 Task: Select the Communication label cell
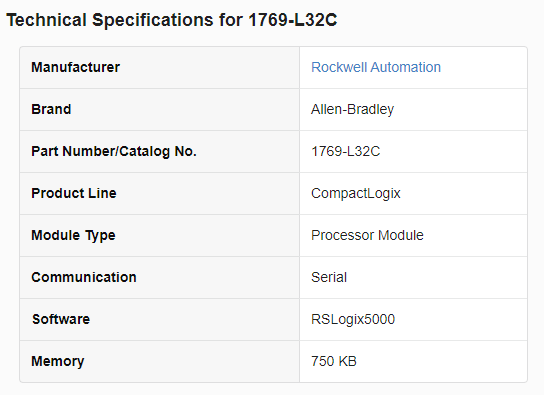click(160, 277)
